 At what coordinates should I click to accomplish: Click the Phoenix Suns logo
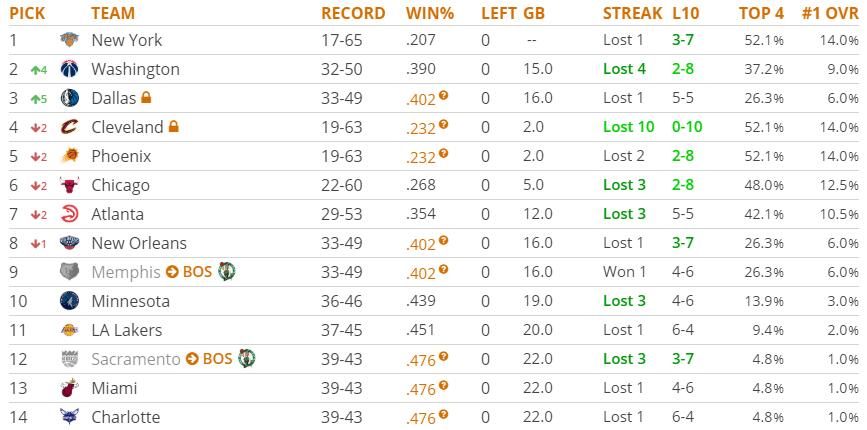point(69,157)
